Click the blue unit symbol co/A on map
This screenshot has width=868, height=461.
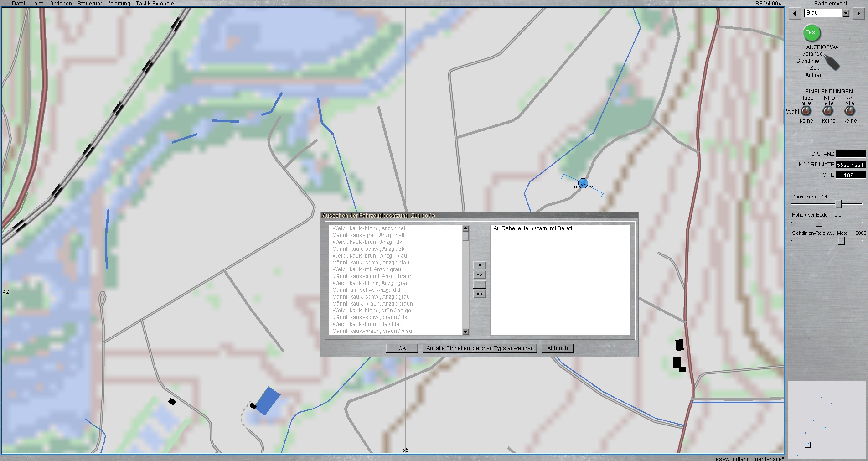[x=583, y=183]
